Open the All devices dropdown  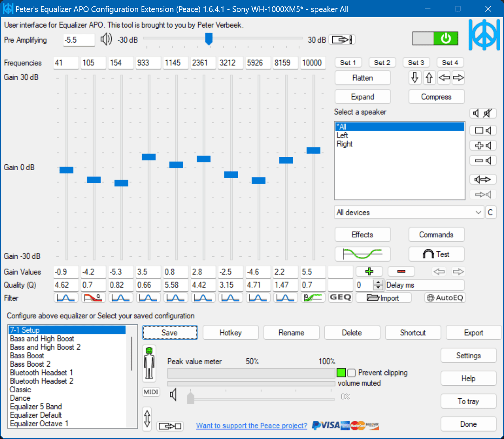[x=409, y=212]
